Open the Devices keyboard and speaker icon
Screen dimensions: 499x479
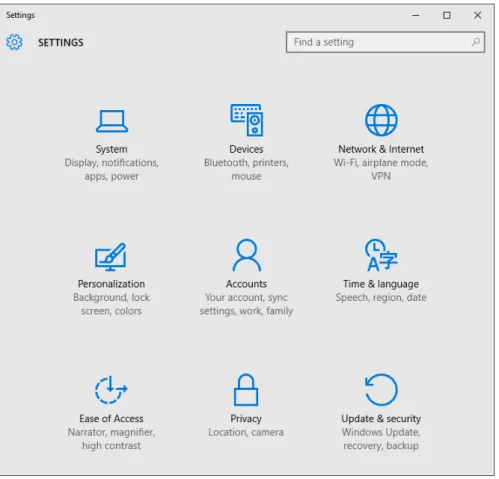(x=247, y=120)
